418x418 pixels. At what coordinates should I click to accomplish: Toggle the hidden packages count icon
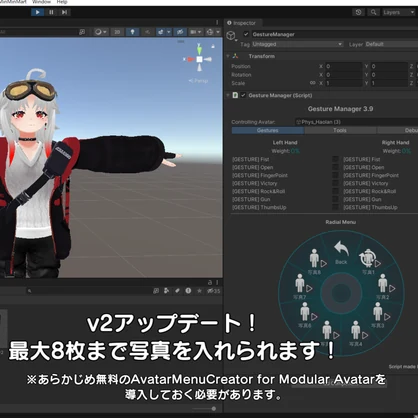213,291
